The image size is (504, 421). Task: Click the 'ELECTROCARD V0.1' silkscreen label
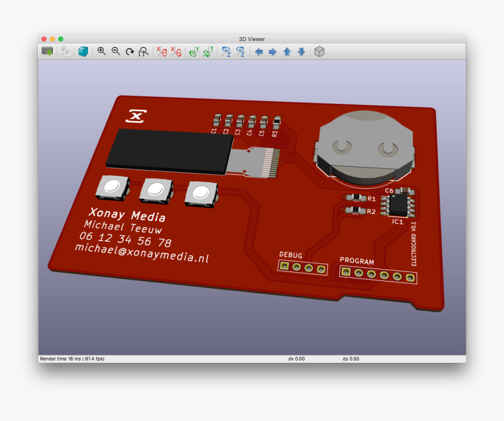[414, 244]
